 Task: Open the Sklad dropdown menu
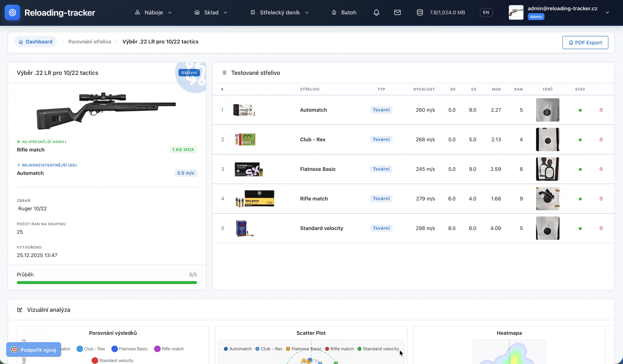[x=211, y=12]
